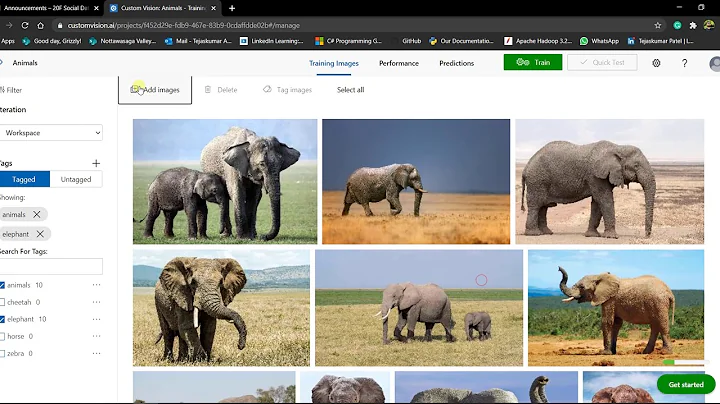
Task: Switch to Performance tab
Action: 399,63
